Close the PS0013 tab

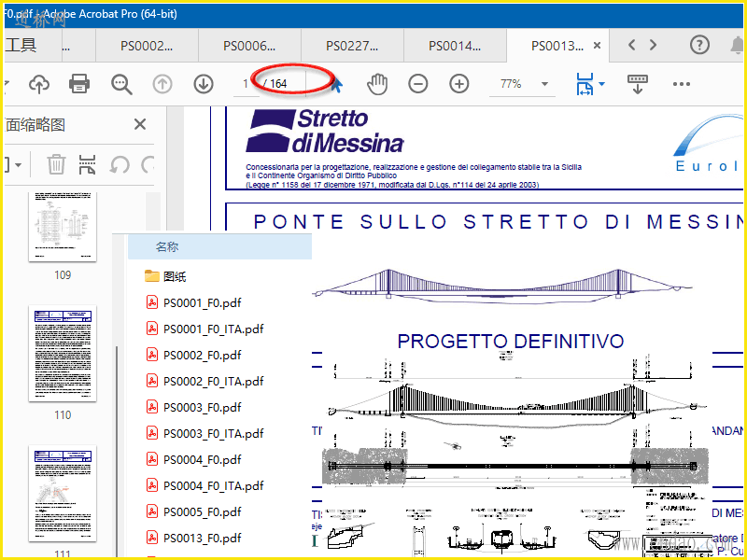[x=597, y=46]
